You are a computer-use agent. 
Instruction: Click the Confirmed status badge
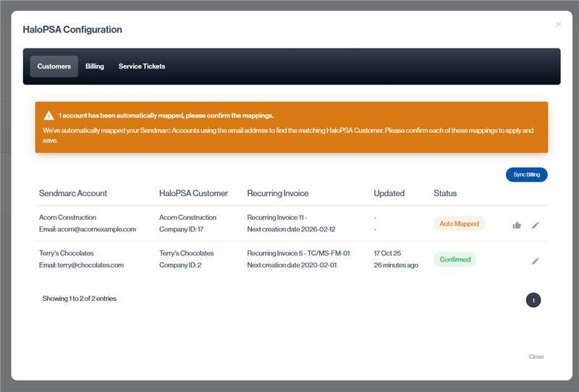(455, 260)
